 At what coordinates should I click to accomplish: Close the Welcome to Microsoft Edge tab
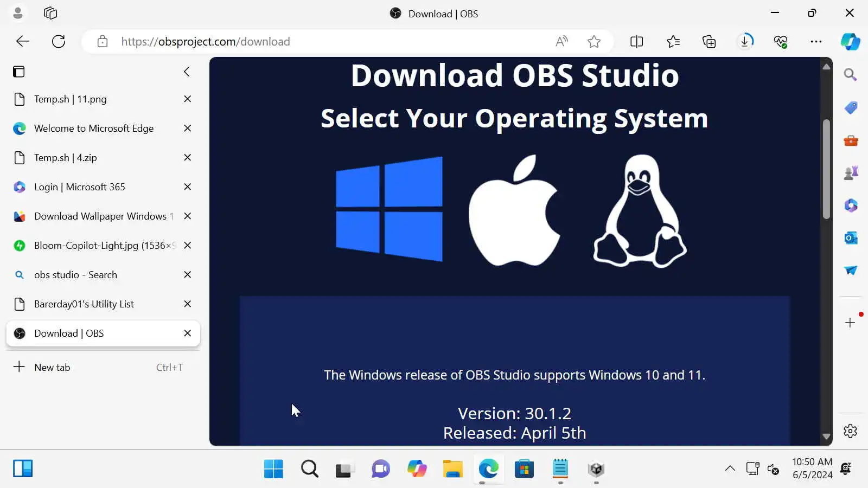(x=188, y=129)
